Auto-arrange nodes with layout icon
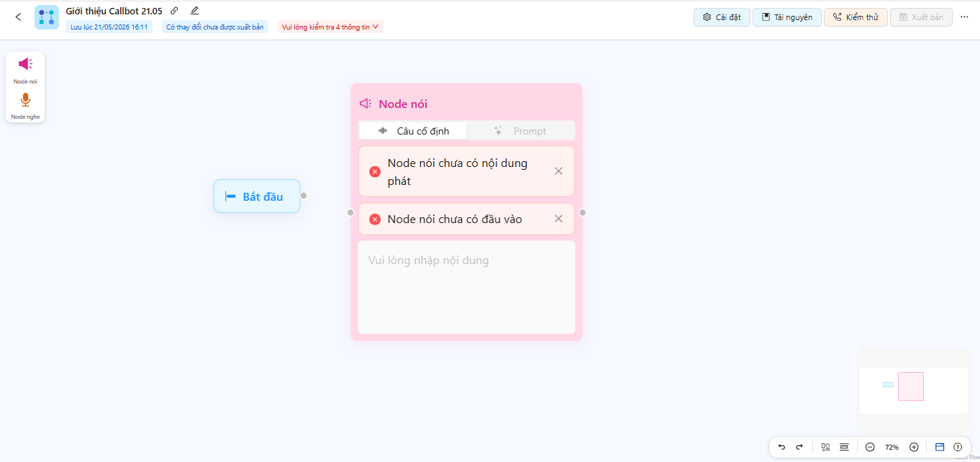The image size is (980, 462). pyautogui.click(x=826, y=447)
